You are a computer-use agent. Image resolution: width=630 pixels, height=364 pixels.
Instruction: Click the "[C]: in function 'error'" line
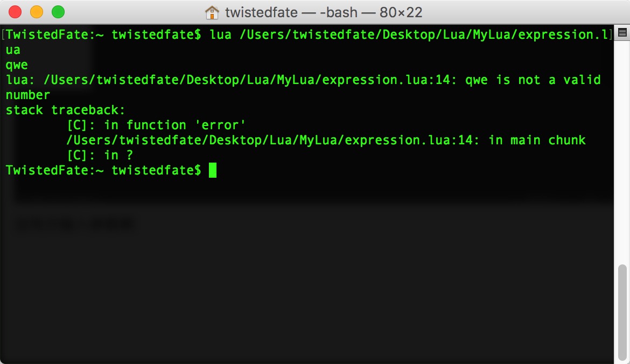point(156,125)
